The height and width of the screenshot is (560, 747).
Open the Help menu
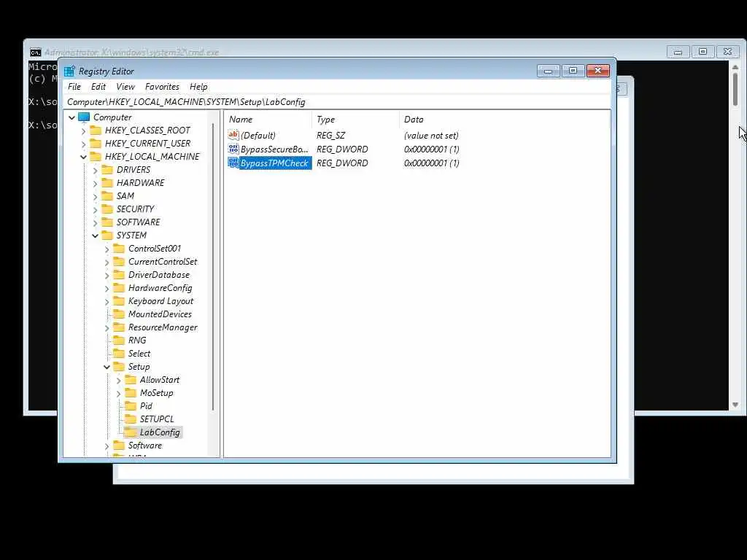[x=198, y=87]
